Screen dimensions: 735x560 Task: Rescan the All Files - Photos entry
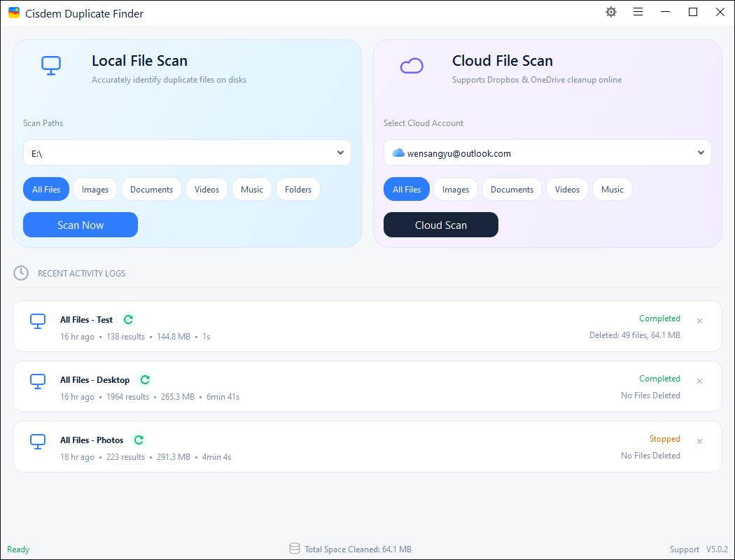pyautogui.click(x=139, y=440)
